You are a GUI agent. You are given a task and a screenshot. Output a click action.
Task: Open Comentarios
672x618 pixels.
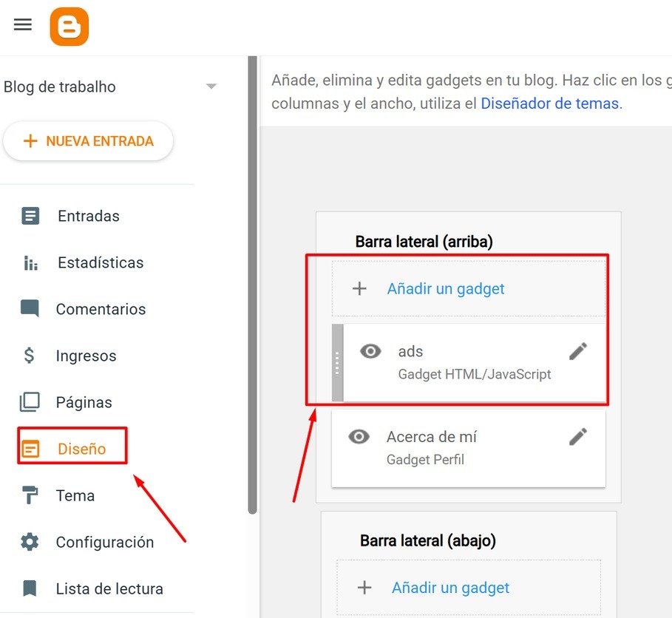coord(101,309)
